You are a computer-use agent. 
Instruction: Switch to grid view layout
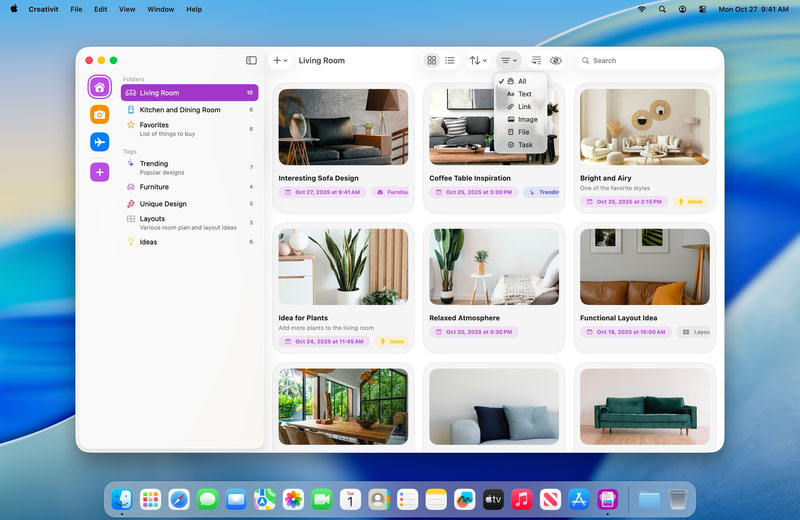click(431, 61)
